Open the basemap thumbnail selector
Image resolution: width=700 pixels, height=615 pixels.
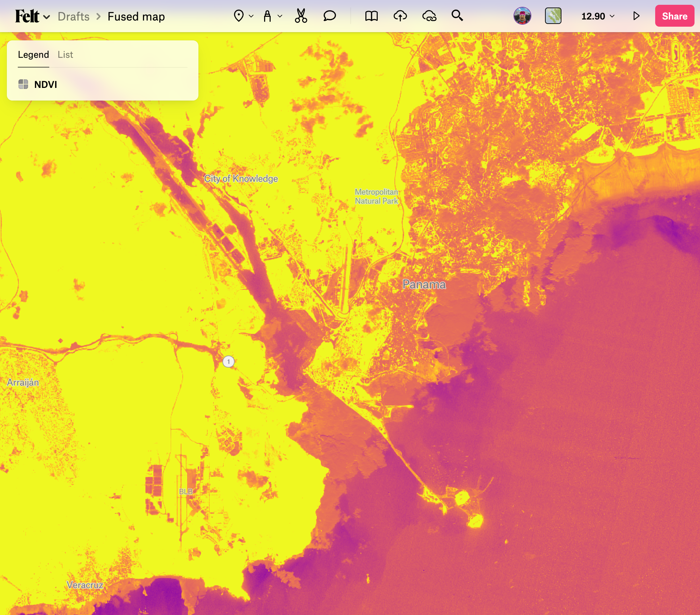[x=553, y=16]
